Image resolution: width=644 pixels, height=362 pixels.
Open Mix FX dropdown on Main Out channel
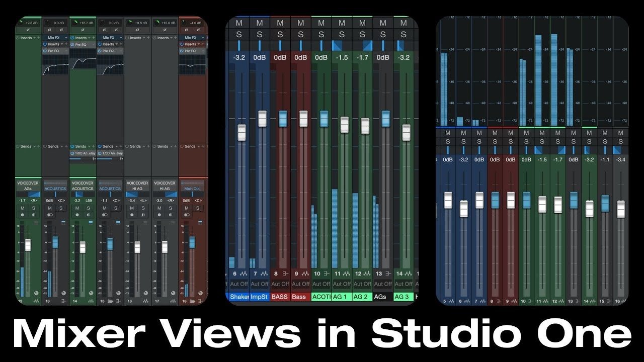[x=203, y=38]
